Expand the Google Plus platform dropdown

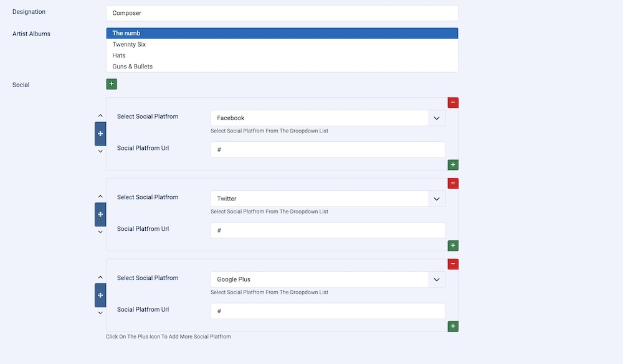pos(328,280)
